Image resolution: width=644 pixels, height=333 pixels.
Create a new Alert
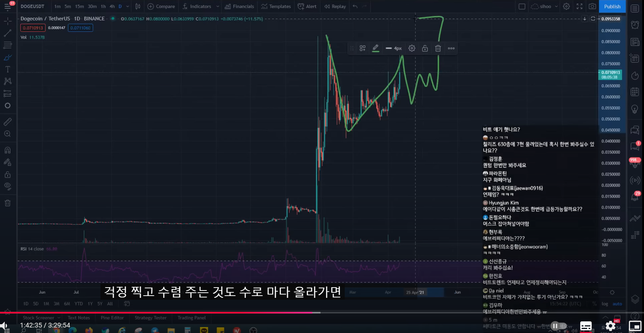pos(307,6)
